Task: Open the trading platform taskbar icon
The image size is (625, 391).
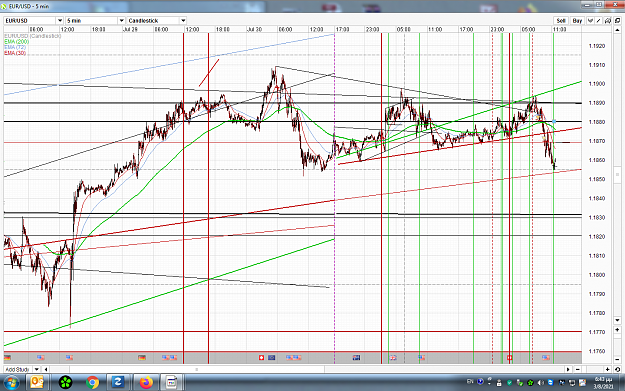Action: (x=172, y=383)
